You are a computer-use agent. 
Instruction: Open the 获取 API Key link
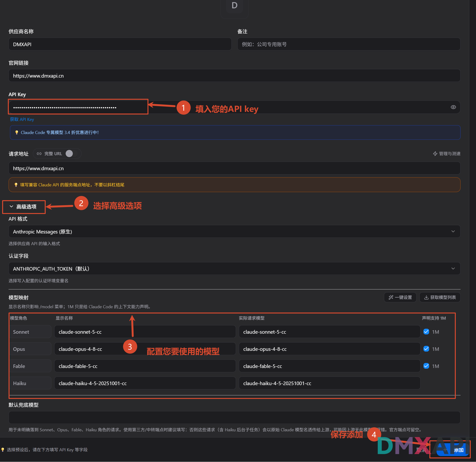tap(22, 119)
